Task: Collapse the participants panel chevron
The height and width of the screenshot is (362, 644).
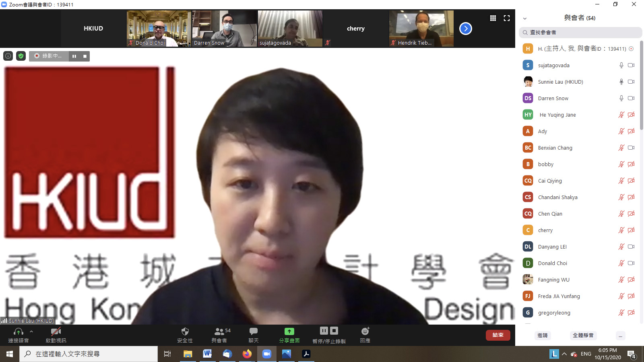Action: 525,19
